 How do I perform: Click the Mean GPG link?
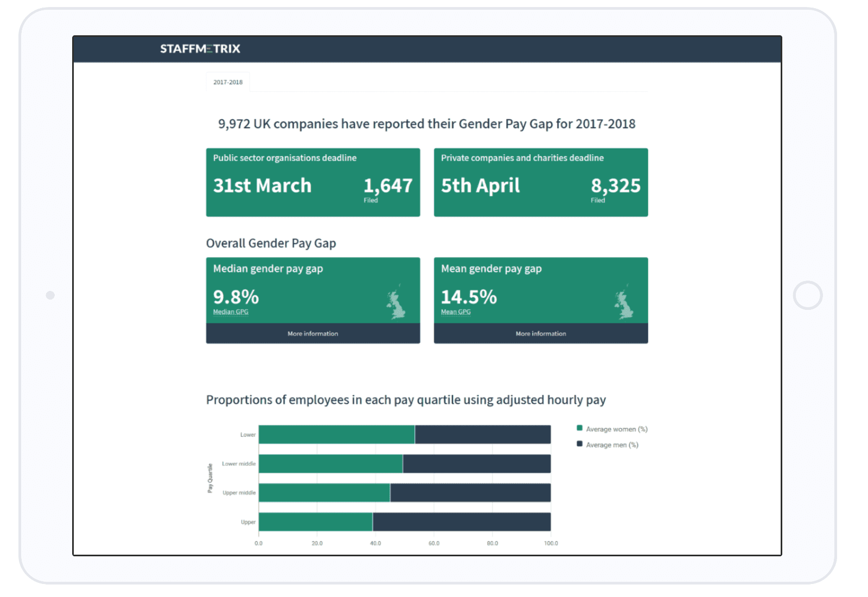click(456, 312)
